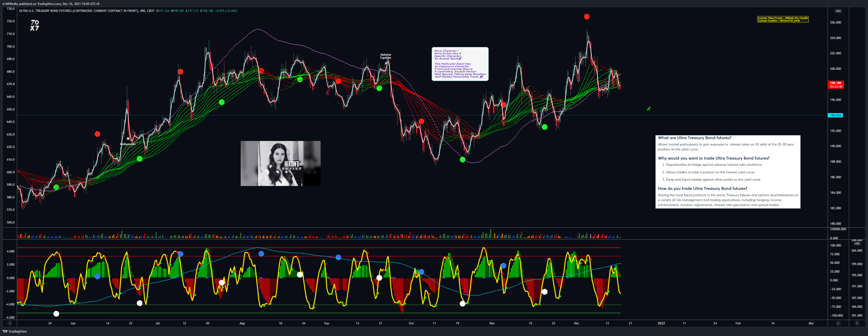Click the Jun label on the time axis
868x336 pixels.
(x=73, y=323)
